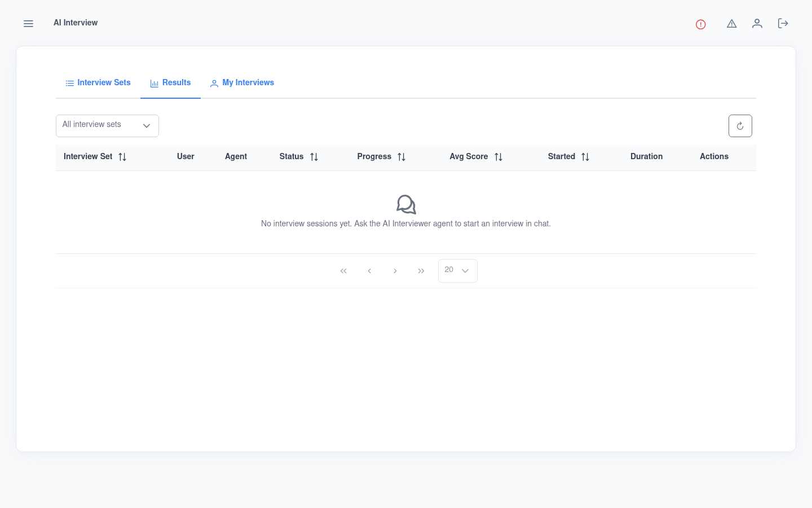Viewport: 812px width, 508px height.
Task: Click the no interview sessions message
Action: 406,224
